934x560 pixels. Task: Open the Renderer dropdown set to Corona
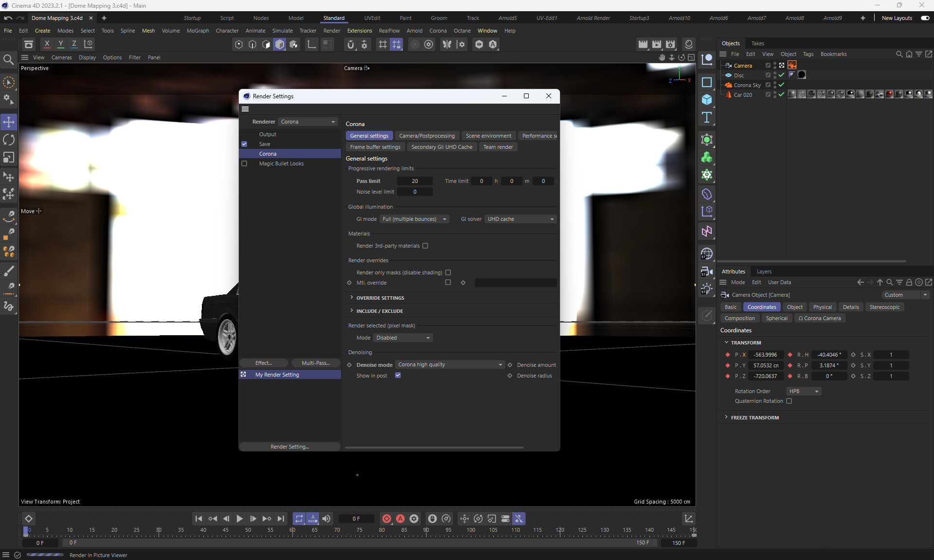[308, 122]
